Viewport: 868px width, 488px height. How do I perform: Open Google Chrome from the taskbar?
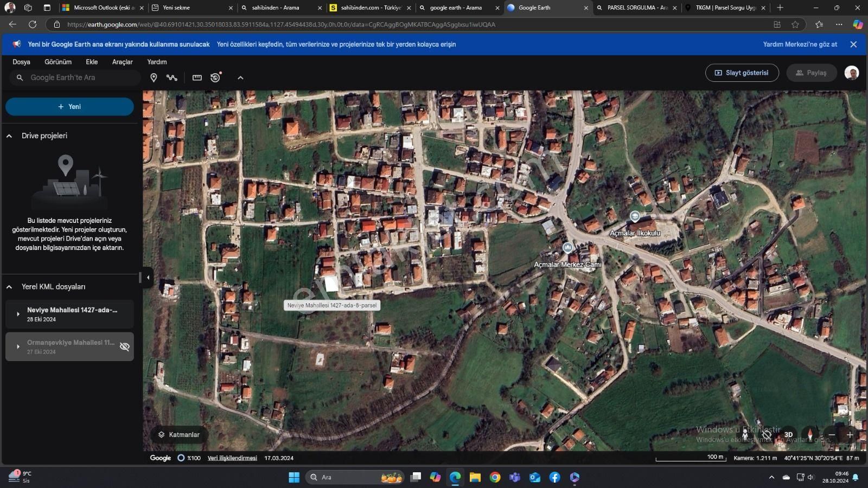[x=495, y=477]
